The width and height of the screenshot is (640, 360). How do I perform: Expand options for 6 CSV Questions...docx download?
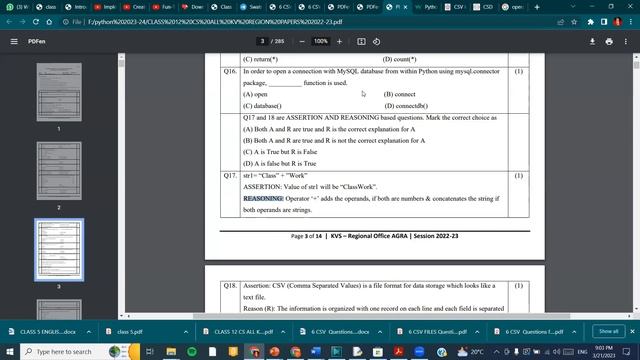coord(380,332)
